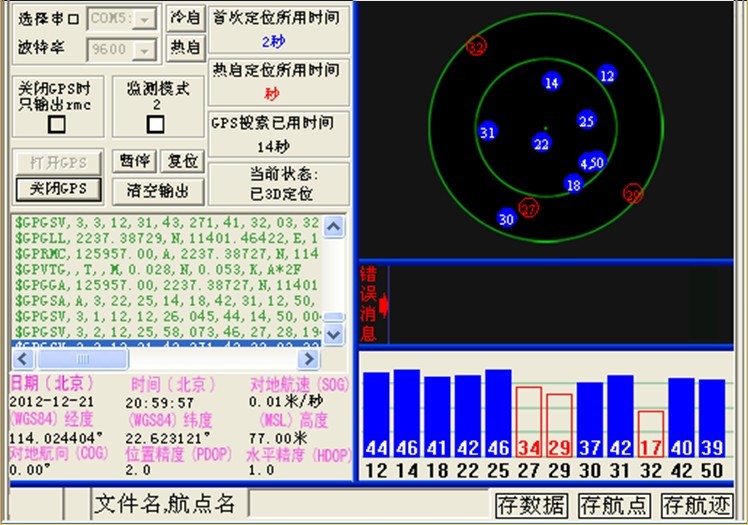Click the horizontal scrollbar thumb
Screen dimensions: 748x525
click(83, 359)
